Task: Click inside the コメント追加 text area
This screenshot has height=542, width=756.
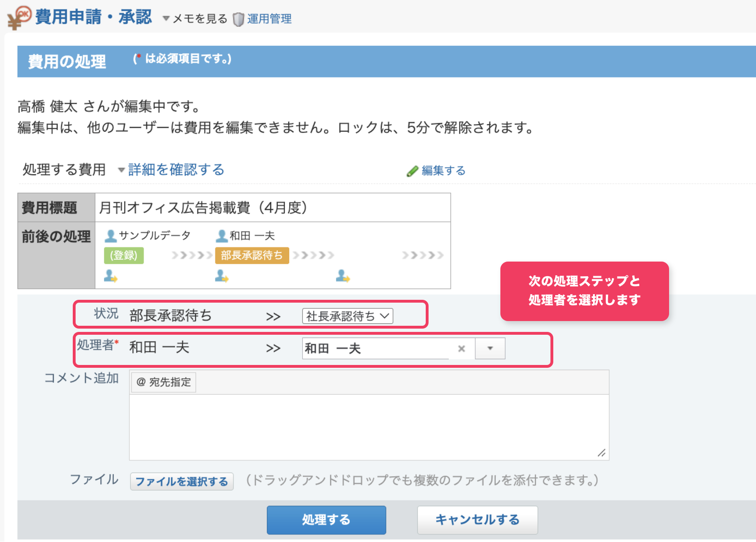Action: point(369,427)
